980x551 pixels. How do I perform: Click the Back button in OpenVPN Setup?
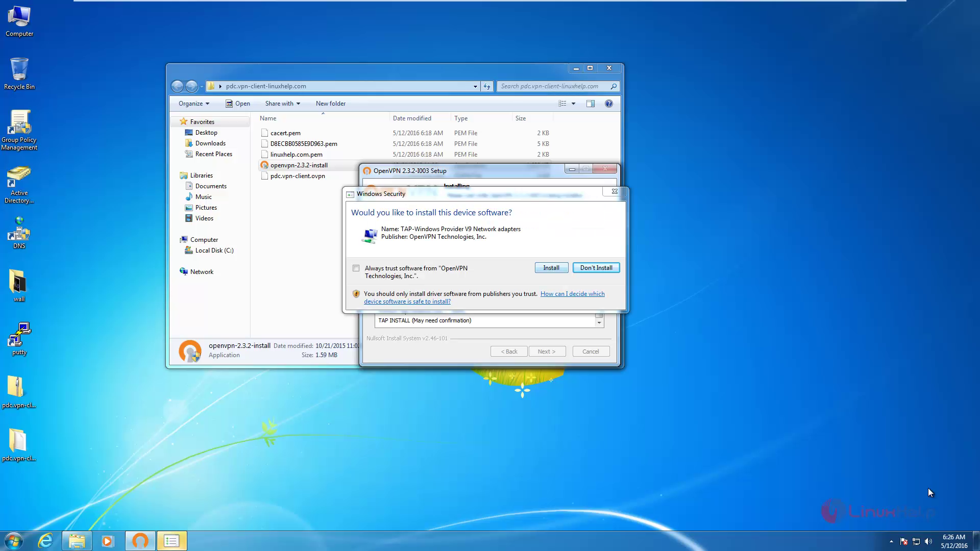click(509, 352)
